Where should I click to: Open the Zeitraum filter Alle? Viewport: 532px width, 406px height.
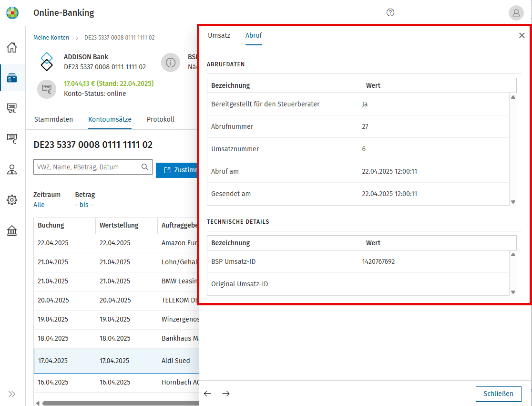click(x=39, y=205)
